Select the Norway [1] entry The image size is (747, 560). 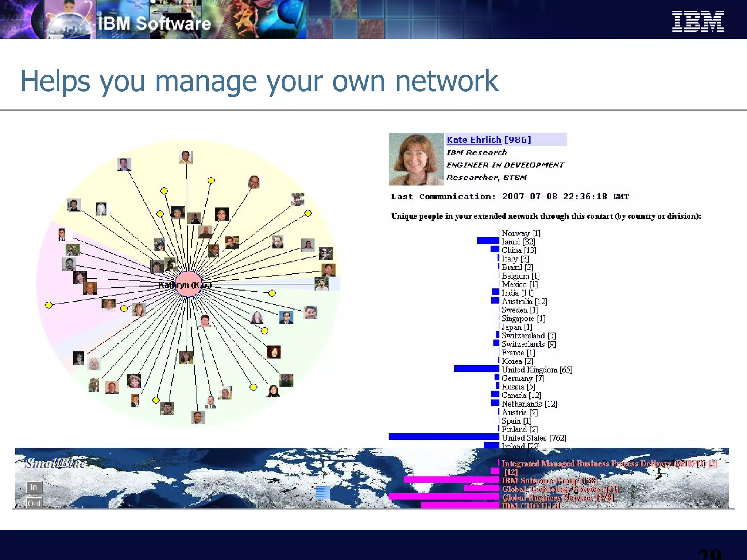(521, 233)
